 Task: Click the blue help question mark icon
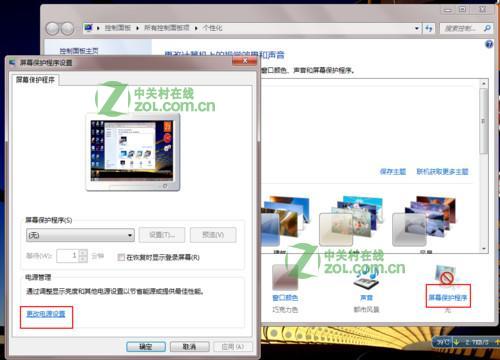coord(489,44)
